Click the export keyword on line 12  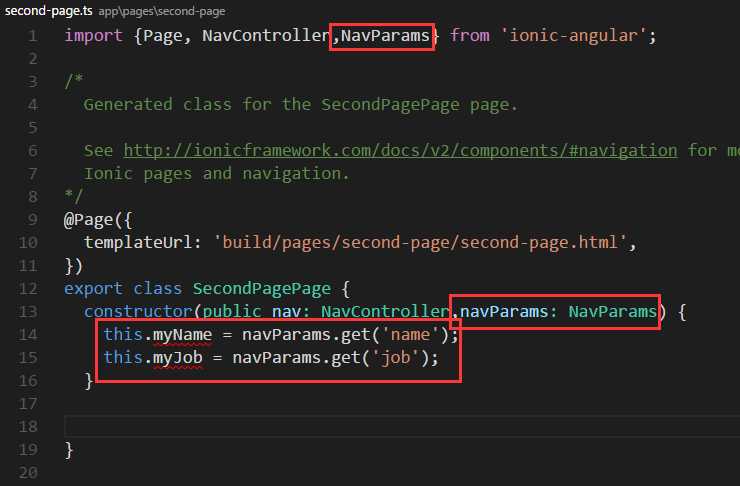point(93,288)
